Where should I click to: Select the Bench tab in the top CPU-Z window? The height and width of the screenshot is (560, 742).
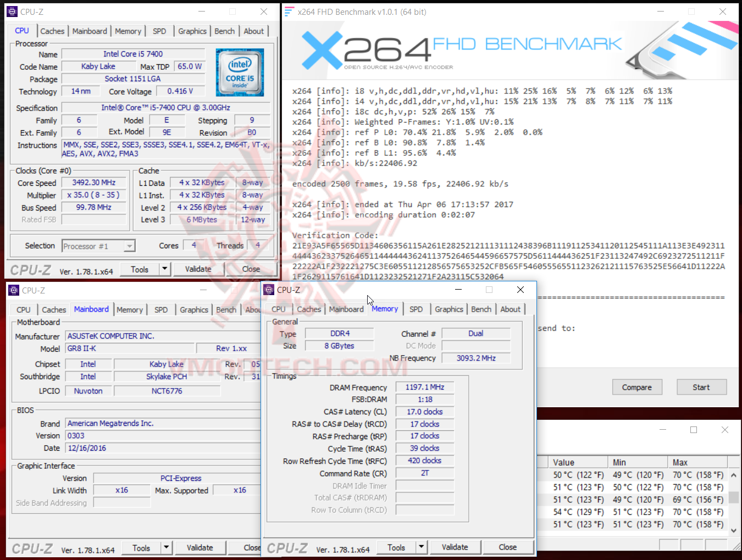pos(225,31)
